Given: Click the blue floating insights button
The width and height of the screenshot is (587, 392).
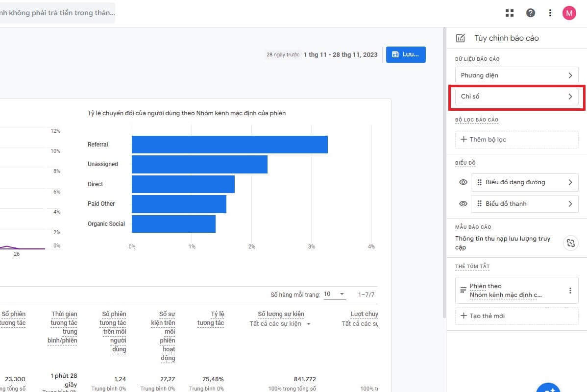Looking at the screenshot, I should click(x=548, y=388).
